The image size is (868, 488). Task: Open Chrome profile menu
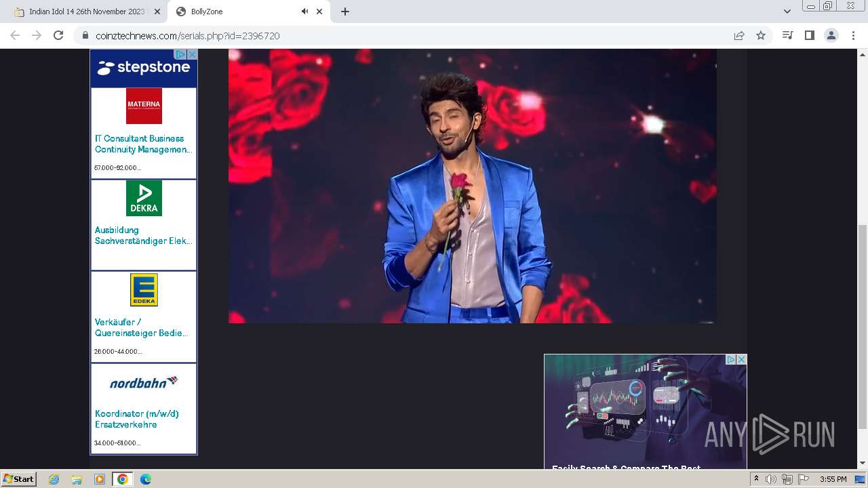(831, 35)
